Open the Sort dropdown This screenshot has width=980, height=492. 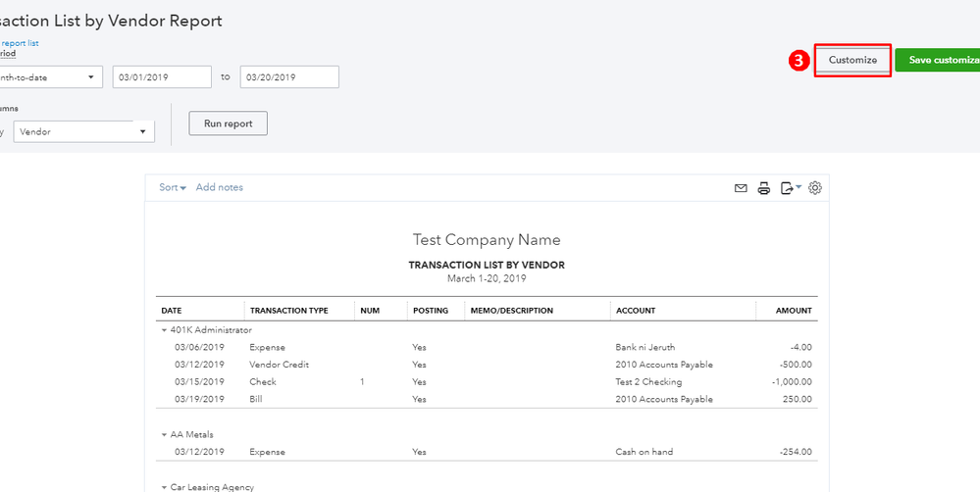(x=173, y=187)
